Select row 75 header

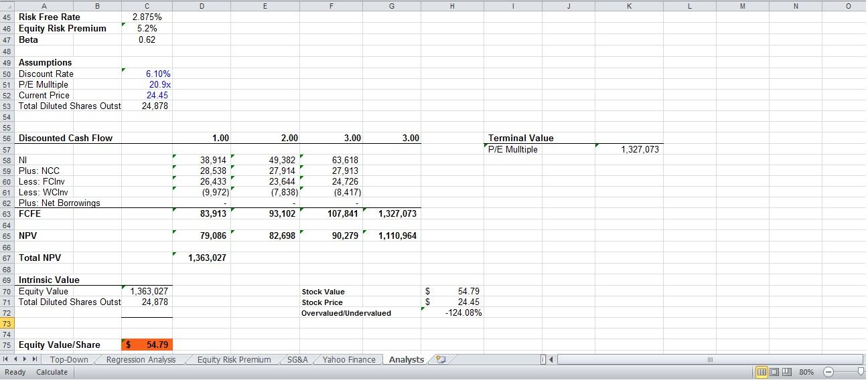(x=7, y=345)
